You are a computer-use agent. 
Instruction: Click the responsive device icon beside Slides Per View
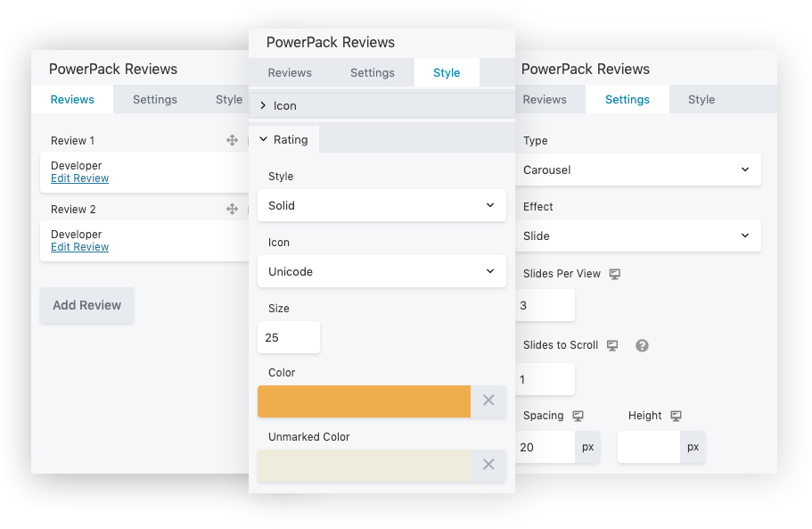pos(615,274)
